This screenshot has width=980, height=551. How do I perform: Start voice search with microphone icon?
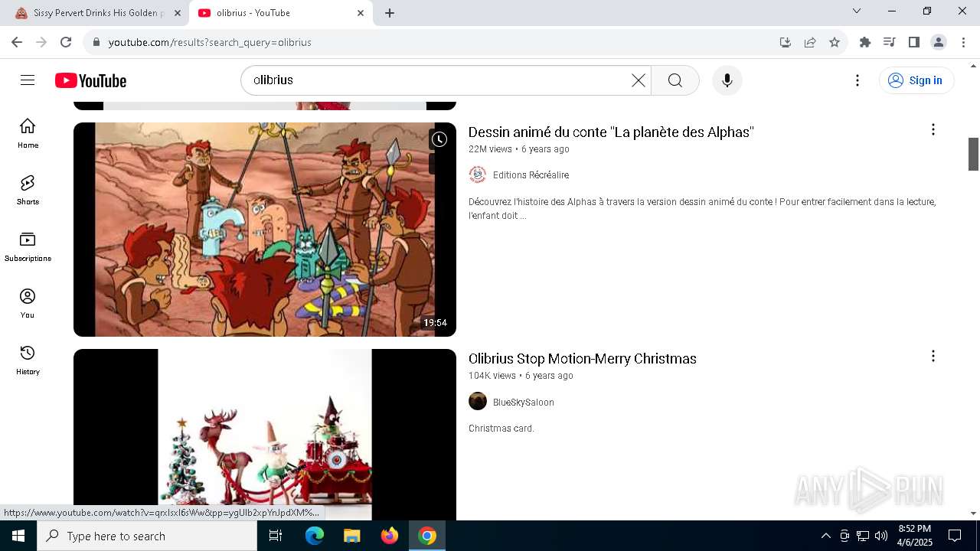pos(727,80)
